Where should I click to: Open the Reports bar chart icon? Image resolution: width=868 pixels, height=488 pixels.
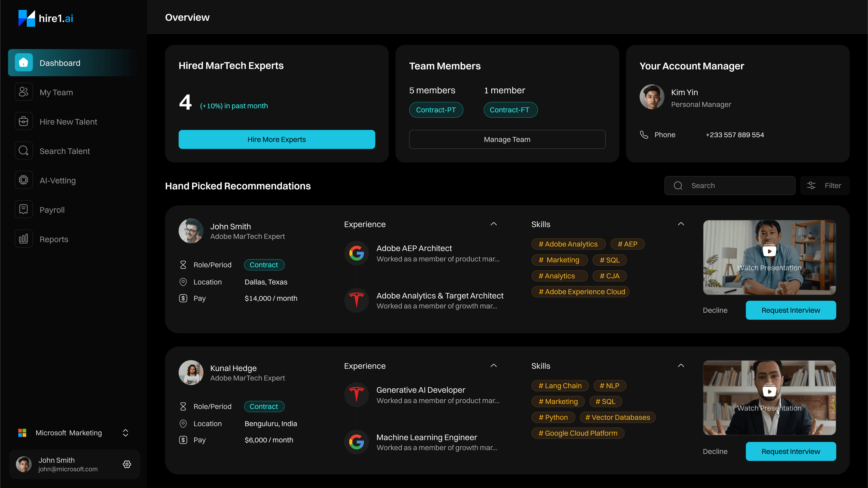tap(24, 239)
